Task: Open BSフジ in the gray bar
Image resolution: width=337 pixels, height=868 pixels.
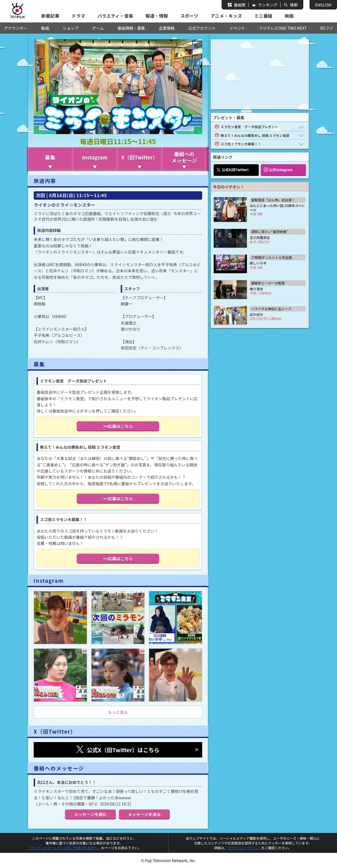Action: [327, 28]
